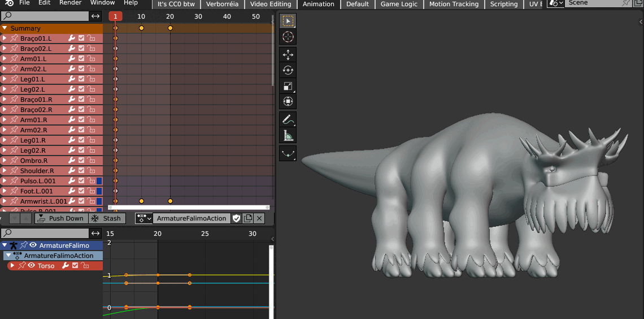Switch to the Scripting workspace tab
The image size is (644, 319).
(x=503, y=4)
